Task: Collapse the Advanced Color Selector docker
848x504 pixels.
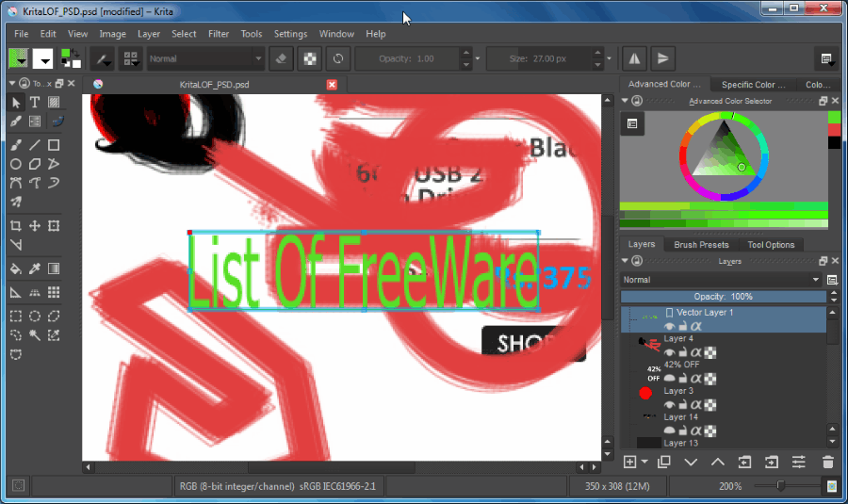Action: tap(625, 101)
